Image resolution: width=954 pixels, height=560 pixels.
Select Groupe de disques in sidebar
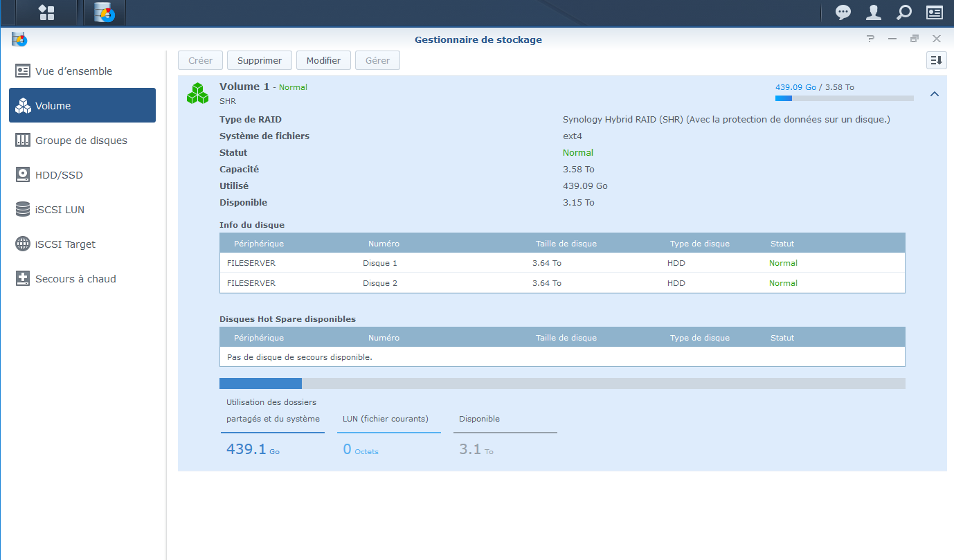click(x=81, y=141)
